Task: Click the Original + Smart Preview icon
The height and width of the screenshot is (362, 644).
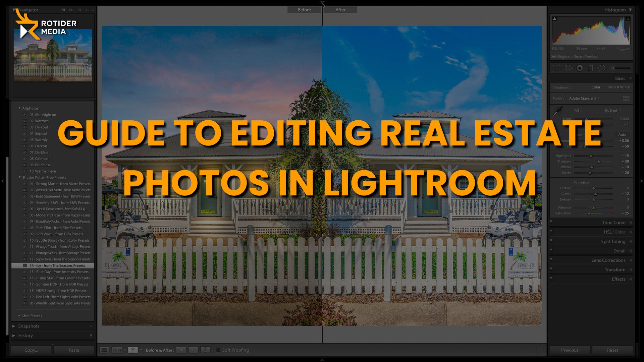Action: point(554,57)
